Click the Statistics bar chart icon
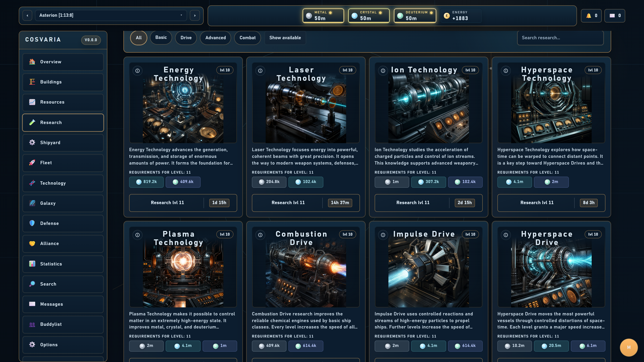Image resolution: width=644 pixels, height=362 pixels. [x=32, y=264]
